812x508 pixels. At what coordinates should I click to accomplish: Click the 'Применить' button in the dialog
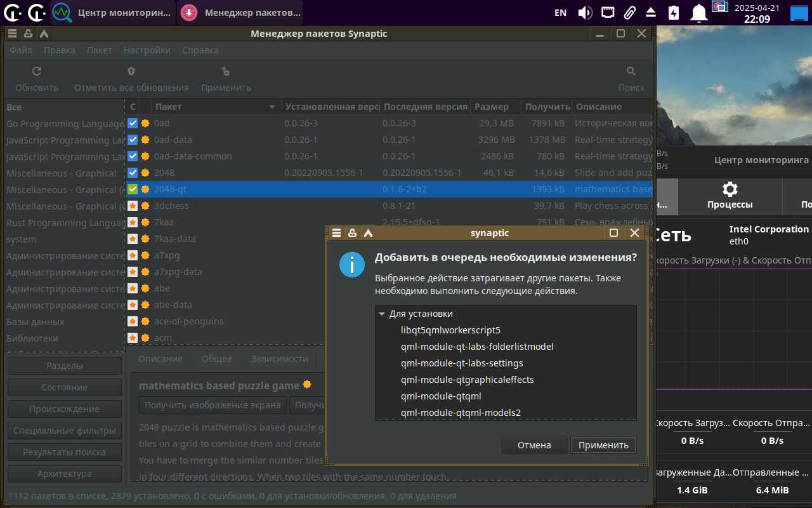tap(603, 445)
